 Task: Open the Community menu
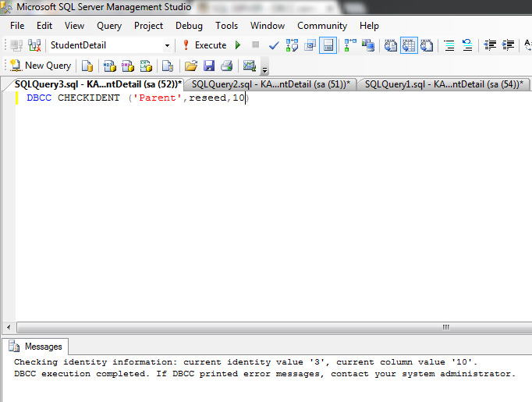point(322,26)
